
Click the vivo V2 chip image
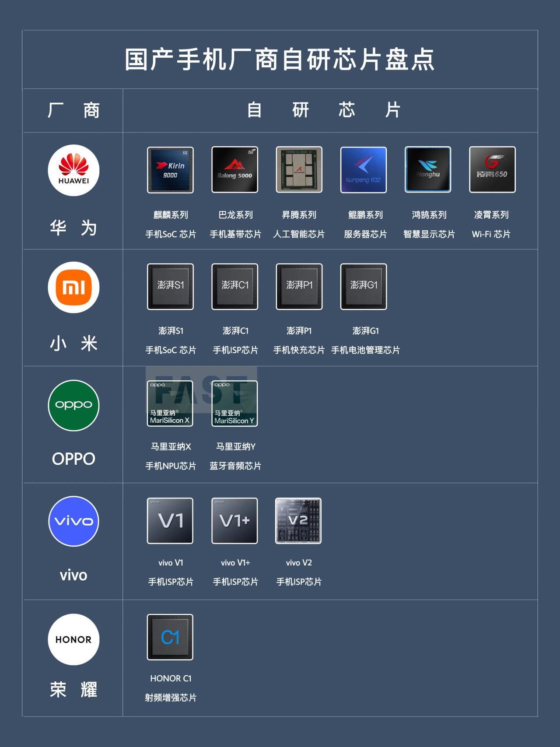point(298,521)
